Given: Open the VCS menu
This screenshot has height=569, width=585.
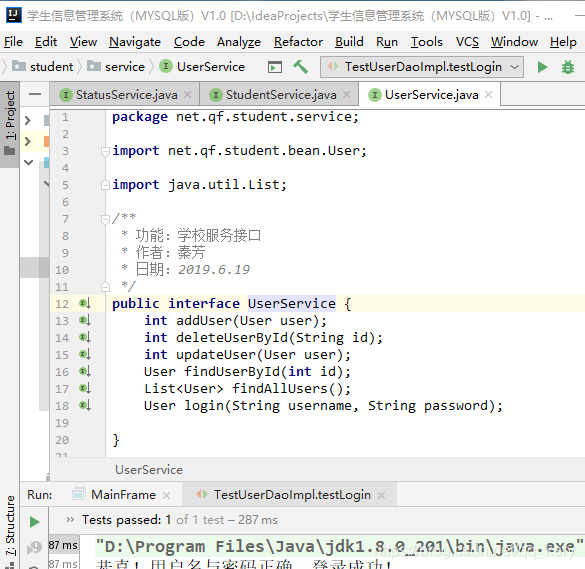Looking at the screenshot, I should tap(467, 42).
